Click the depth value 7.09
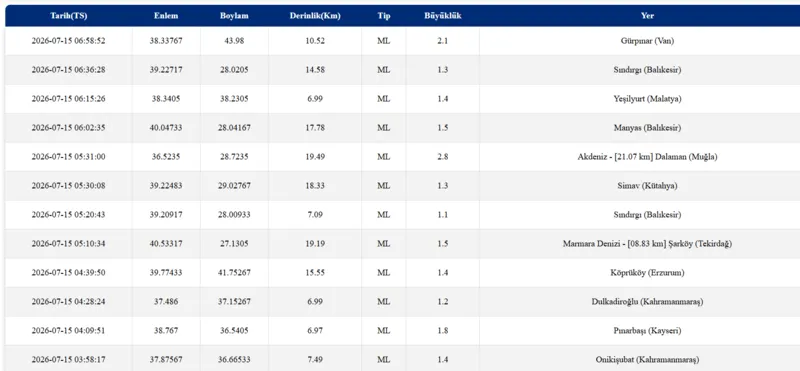800x371 pixels. 315,215
